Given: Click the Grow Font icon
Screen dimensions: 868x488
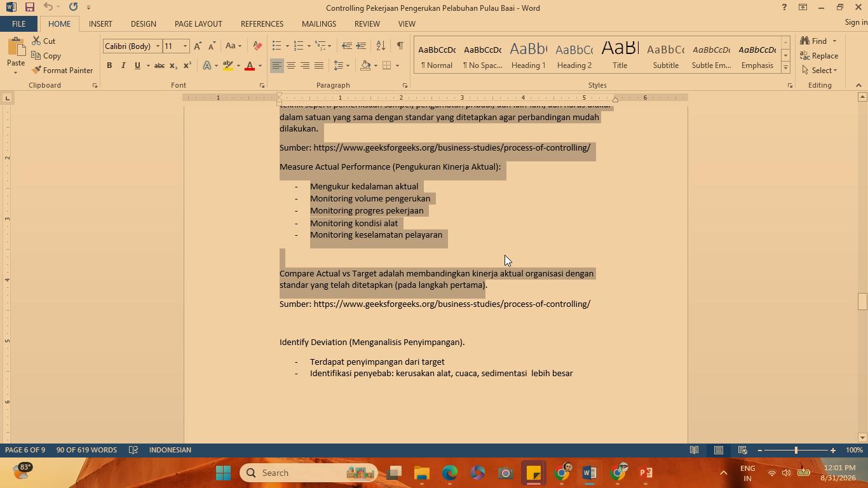Looking at the screenshot, I should click(x=198, y=46).
